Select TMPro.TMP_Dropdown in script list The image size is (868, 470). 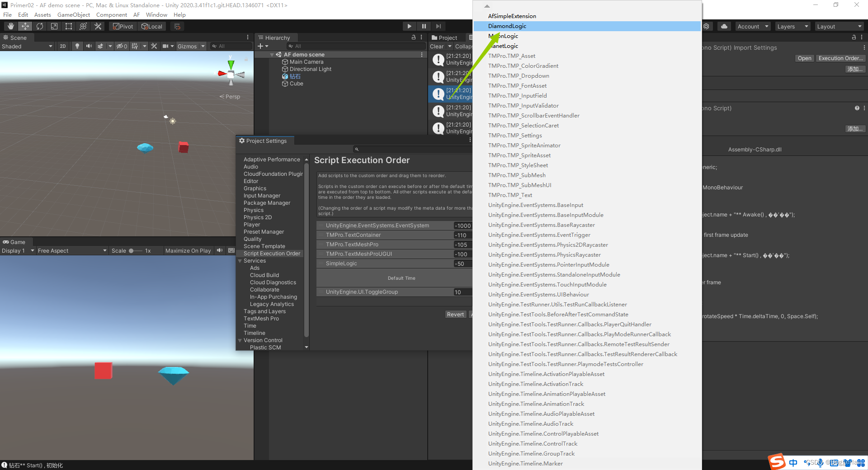click(x=587, y=76)
